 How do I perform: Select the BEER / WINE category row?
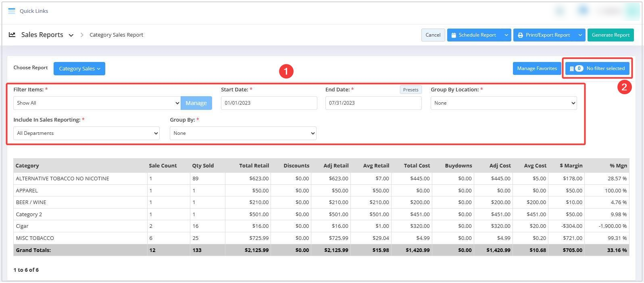[x=321, y=202]
